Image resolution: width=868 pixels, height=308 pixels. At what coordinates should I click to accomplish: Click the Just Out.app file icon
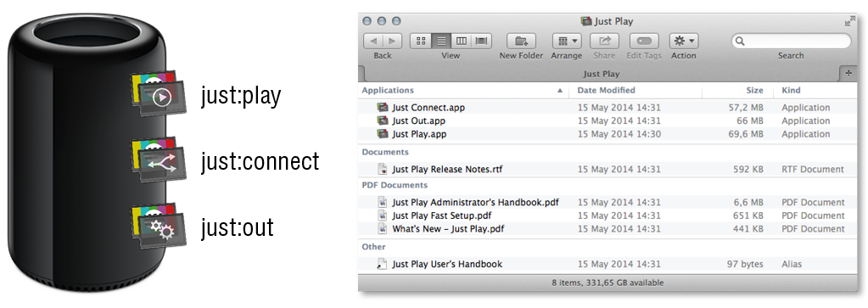383,120
